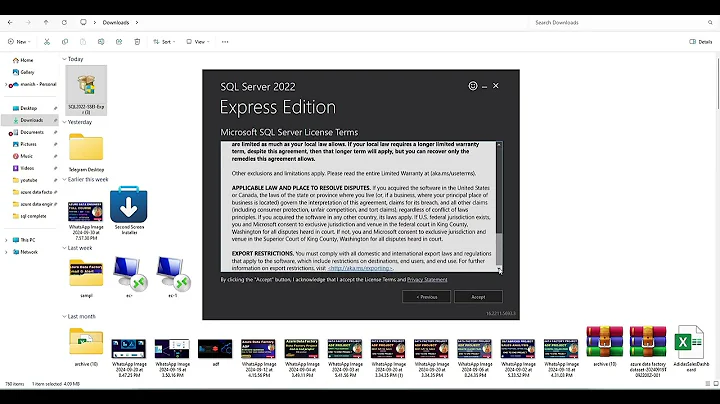Open the See more ellipsis menu

(225, 42)
